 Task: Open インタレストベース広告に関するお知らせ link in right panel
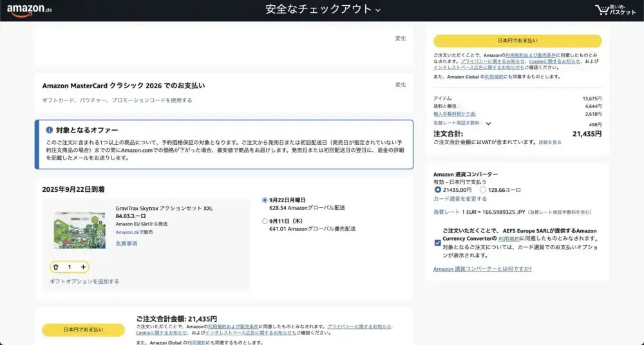tap(478, 68)
